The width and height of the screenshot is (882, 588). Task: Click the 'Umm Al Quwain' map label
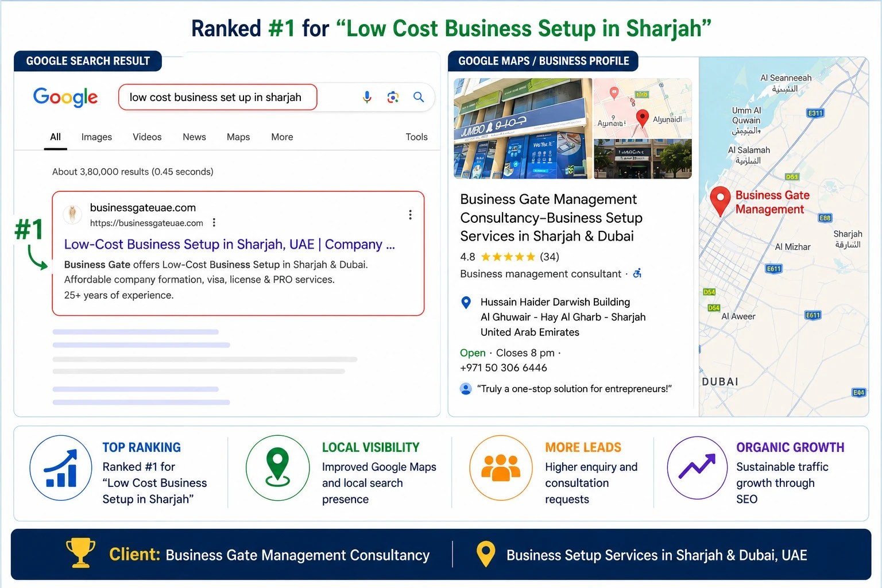click(746, 115)
